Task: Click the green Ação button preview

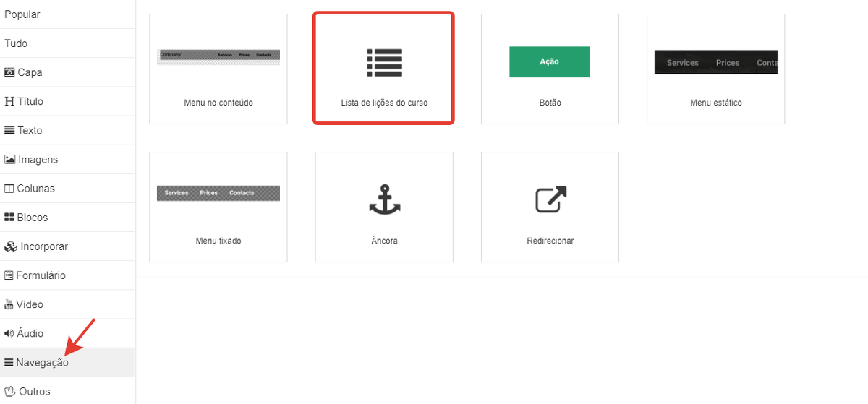Action: coord(550,62)
